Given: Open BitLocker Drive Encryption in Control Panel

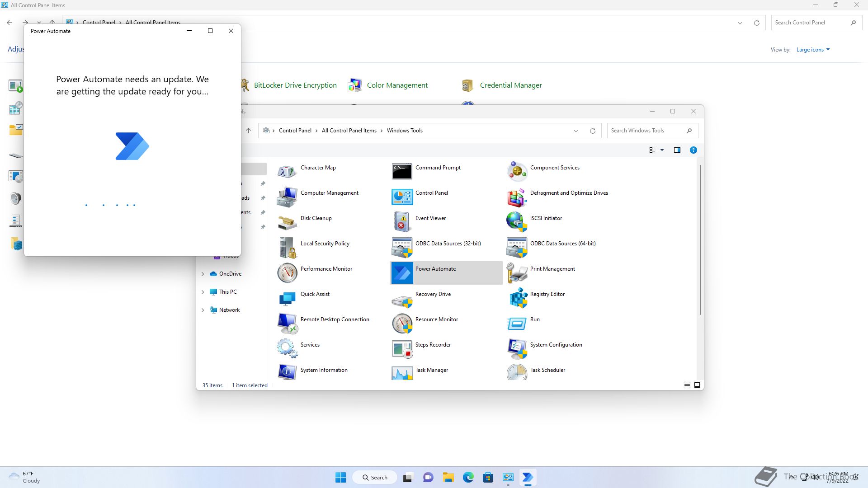Looking at the screenshot, I should (x=295, y=85).
